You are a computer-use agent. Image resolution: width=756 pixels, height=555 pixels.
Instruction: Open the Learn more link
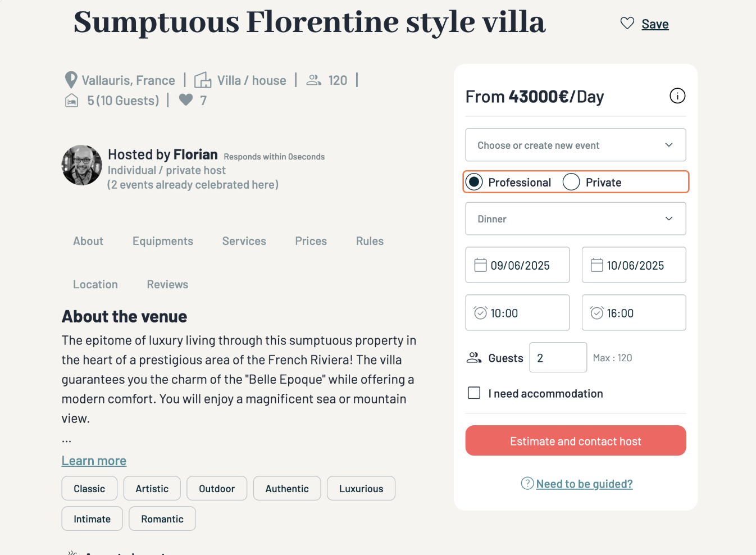pyautogui.click(x=94, y=461)
